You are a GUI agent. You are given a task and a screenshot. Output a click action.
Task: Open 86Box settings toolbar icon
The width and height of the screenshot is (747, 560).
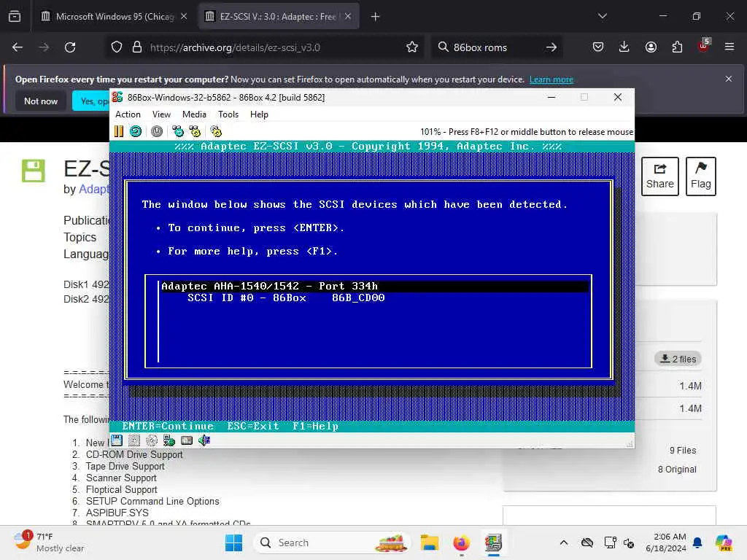(216, 131)
